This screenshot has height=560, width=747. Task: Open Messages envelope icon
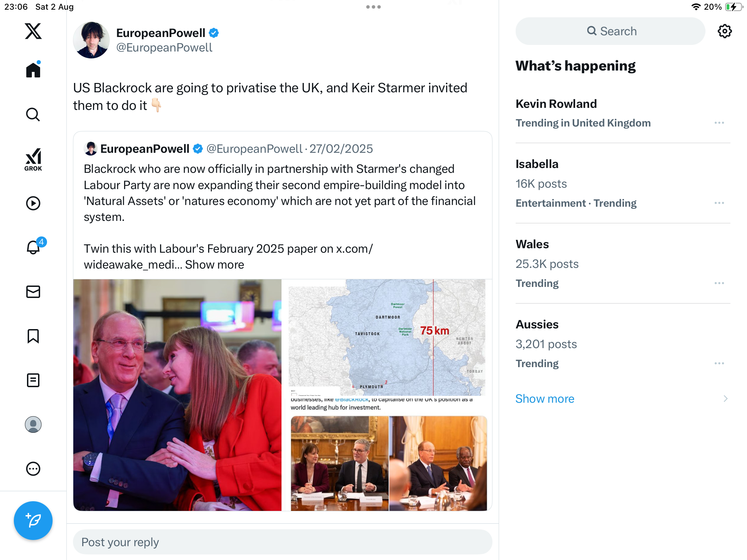[33, 292]
